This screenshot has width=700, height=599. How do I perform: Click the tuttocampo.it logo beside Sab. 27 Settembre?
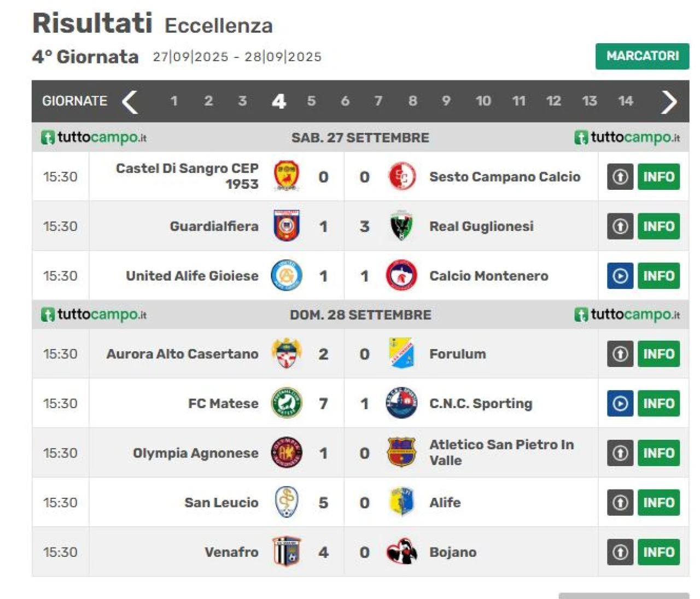94,137
